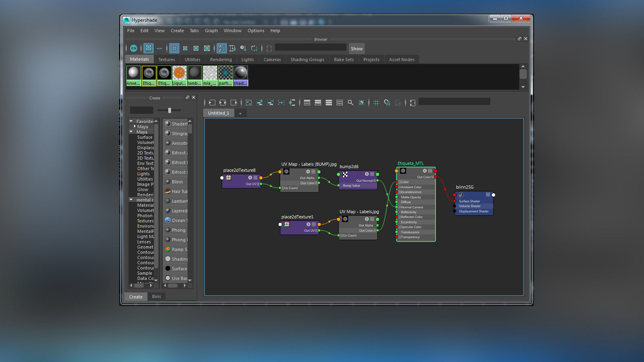Click the custom node view mode icon
The width and height of the screenshot is (644, 362).
click(x=340, y=103)
